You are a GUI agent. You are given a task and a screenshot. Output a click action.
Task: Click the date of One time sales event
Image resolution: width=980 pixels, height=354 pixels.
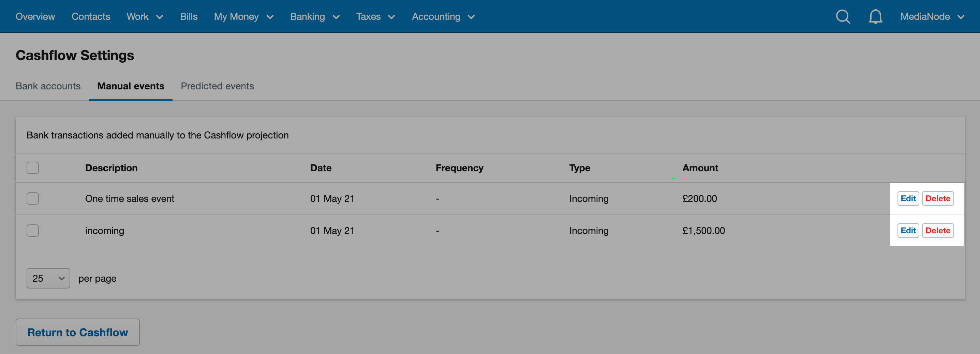click(x=332, y=198)
